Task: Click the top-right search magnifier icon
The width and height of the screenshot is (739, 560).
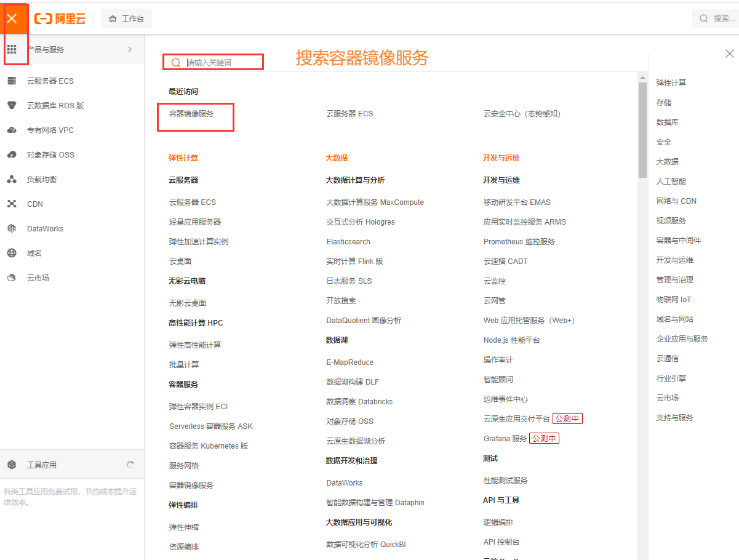Action: point(703,18)
